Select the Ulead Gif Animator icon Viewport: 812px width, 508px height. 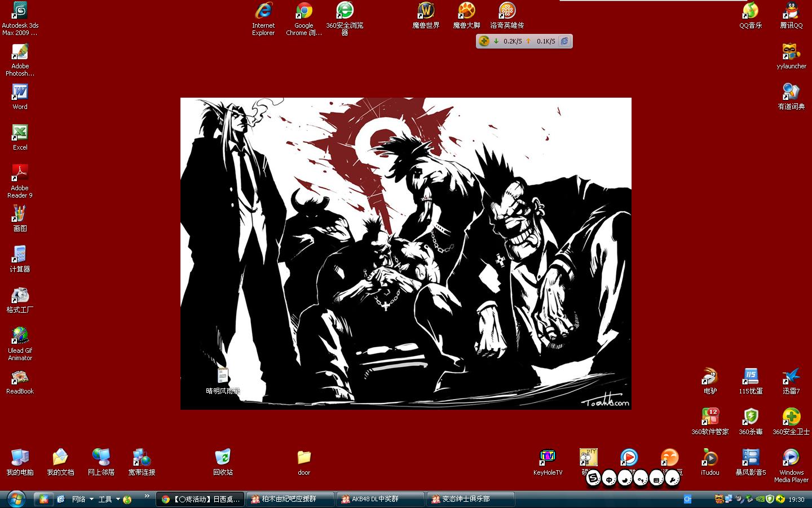click(20, 344)
